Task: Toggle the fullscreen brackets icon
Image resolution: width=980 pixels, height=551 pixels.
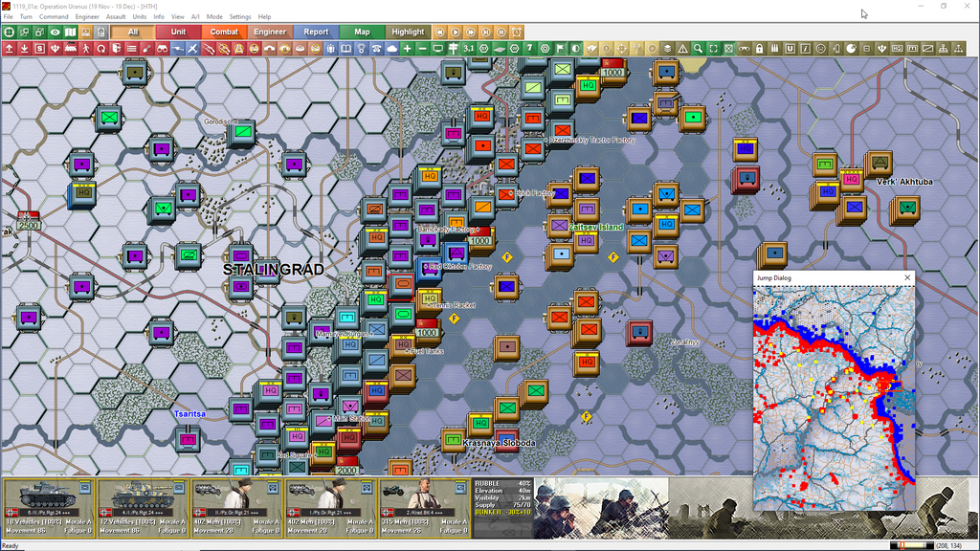Action: pos(714,48)
